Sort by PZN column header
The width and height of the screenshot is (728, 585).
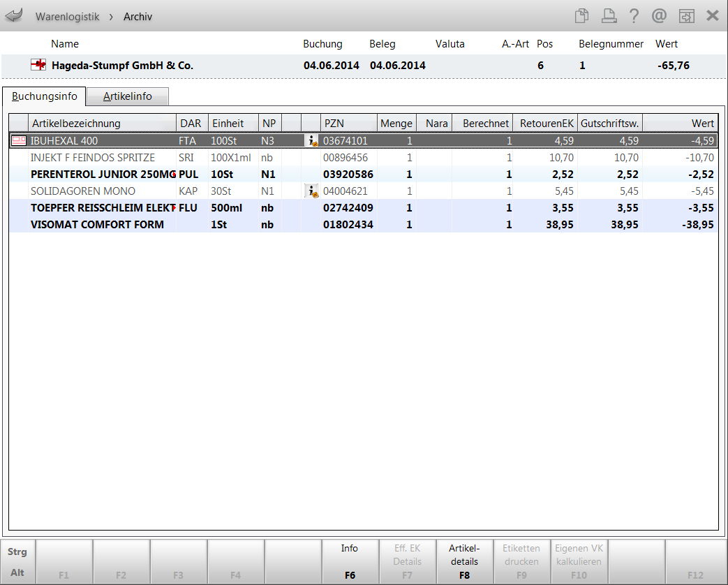[x=348, y=123]
